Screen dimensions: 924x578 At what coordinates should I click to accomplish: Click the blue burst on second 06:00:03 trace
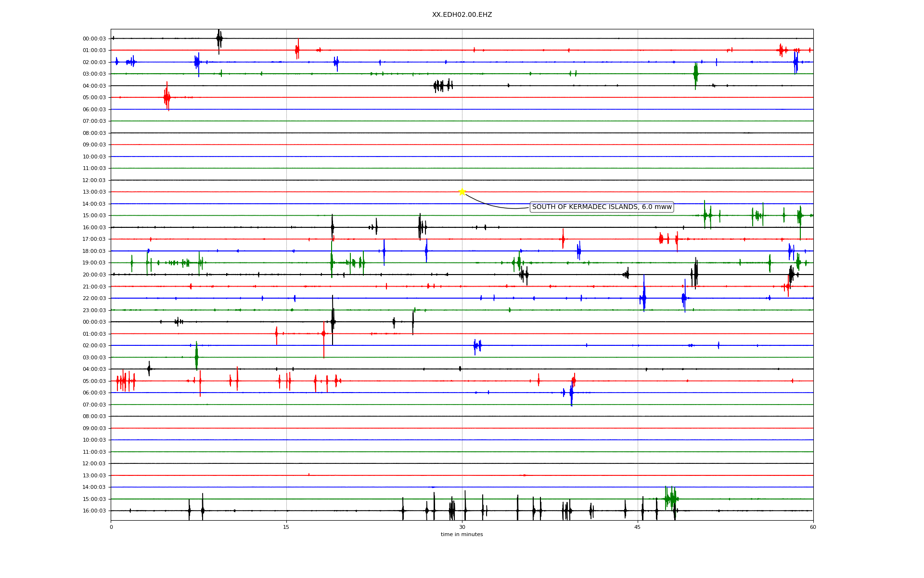[571, 394]
